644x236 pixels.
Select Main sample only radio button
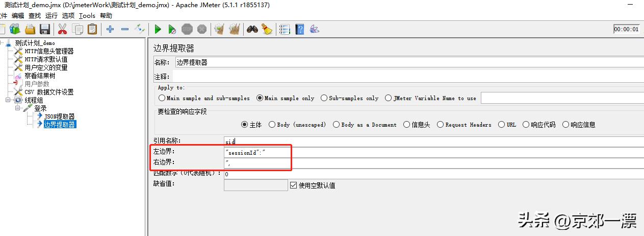(260, 98)
